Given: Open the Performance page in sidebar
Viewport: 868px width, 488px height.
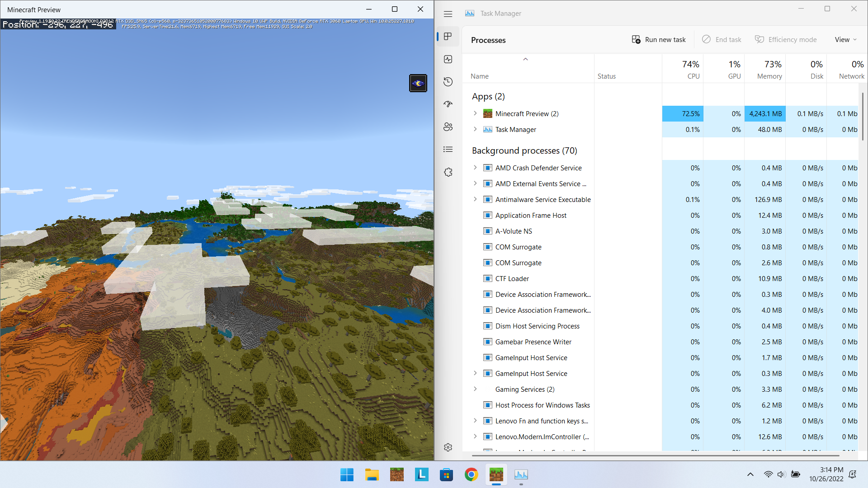Looking at the screenshot, I should point(448,59).
